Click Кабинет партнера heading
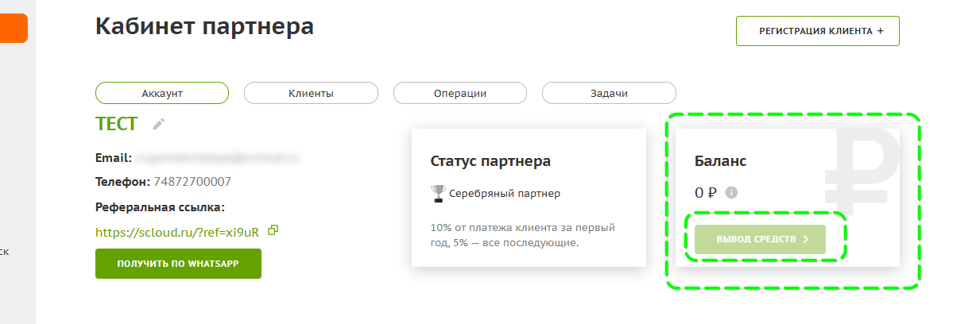The height and width of the screenshot is (324, 980). [x=204, y=26]
